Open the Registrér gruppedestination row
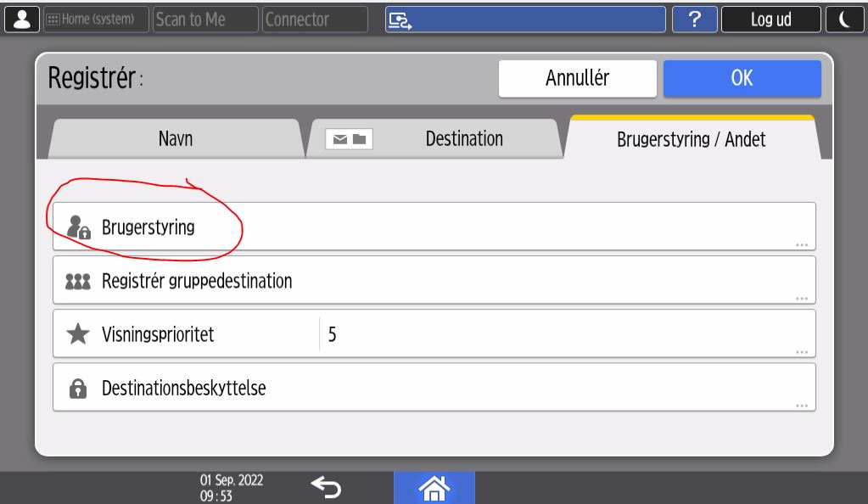The width and height of the screenshot is (868, 504). pos(434,280)
